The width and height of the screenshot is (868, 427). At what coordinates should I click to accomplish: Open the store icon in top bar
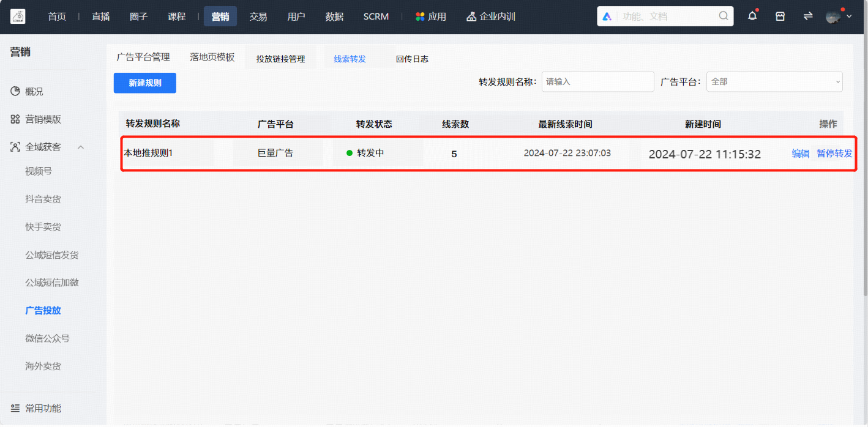(x=780, y=17)
